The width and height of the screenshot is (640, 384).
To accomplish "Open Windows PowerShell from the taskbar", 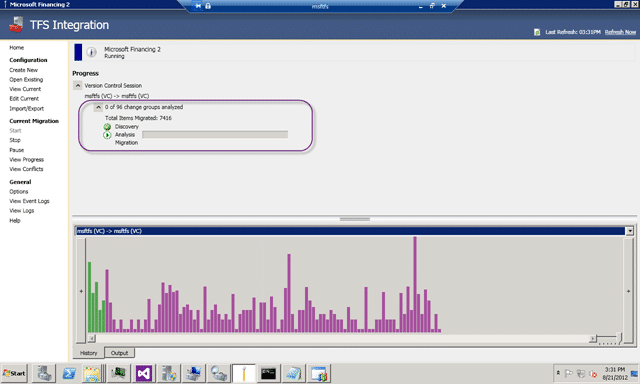I will (69, 373).
